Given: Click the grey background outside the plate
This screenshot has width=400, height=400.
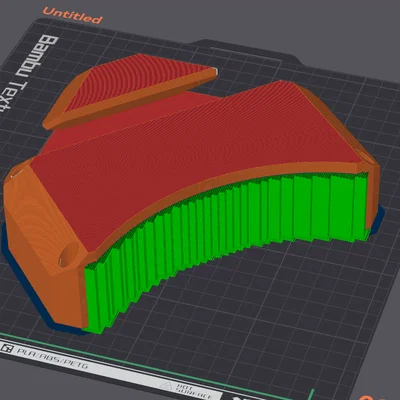Looking at the screenshot, I should tap(300, 27).
